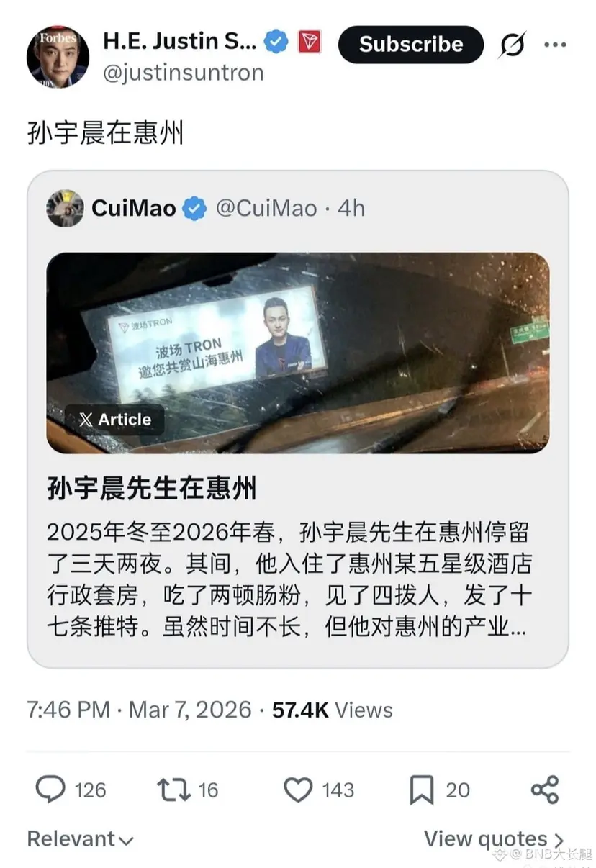The height and width of the screenshot is (868, 596).
Task: Open CuiMao's small profile avatar
Action: tap(65, 209)
